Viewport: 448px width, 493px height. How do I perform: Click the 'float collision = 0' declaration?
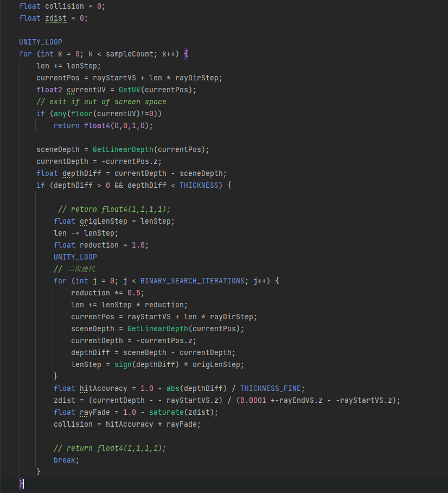point(62,6)
